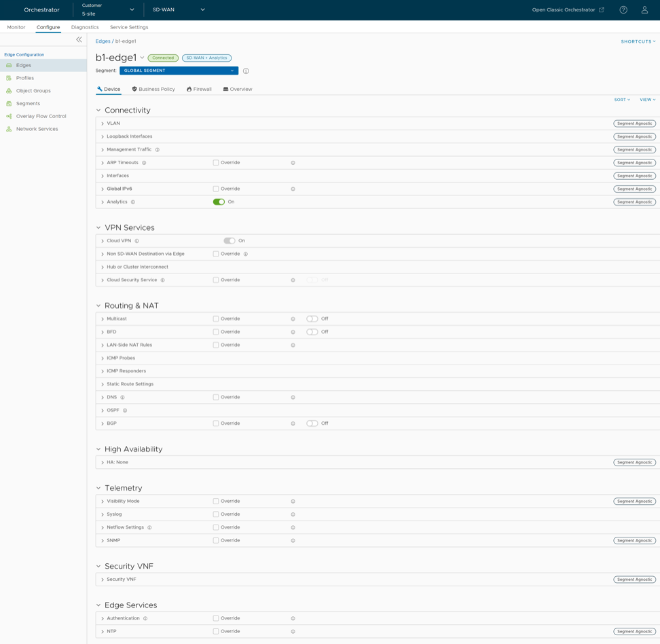660x644 pixels.
Task: Open Classic Orchestrator link
Action: [568, 10]
